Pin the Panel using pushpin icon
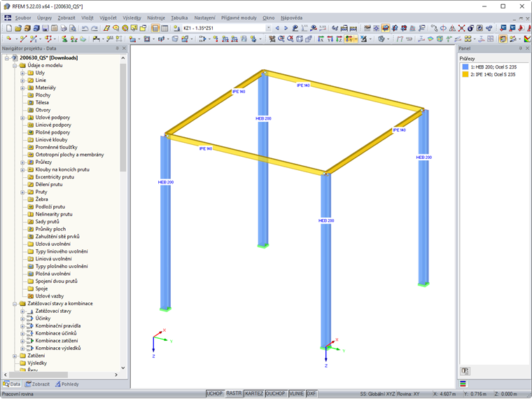The image size is (532, 399). (x=521, y=48)
